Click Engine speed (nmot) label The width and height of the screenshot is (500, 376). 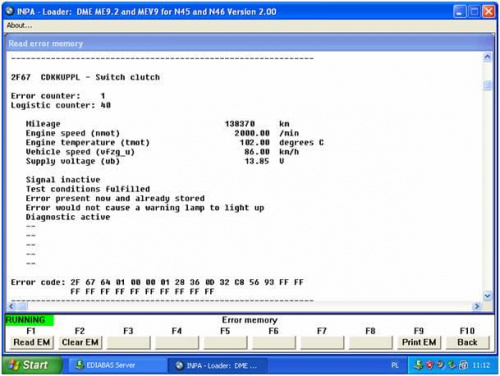coord(73,133)
